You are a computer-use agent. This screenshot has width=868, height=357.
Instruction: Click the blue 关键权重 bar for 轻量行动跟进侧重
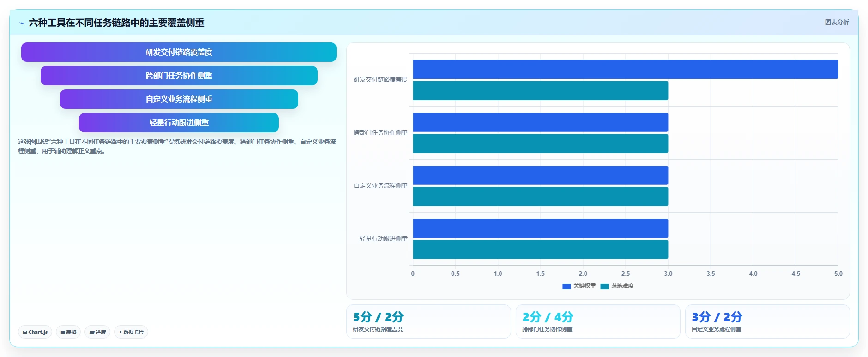click(540, 228)
